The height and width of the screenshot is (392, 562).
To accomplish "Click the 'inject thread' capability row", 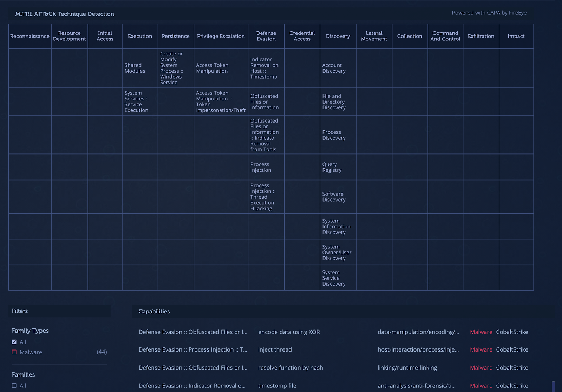I will (x=275, y=349).
